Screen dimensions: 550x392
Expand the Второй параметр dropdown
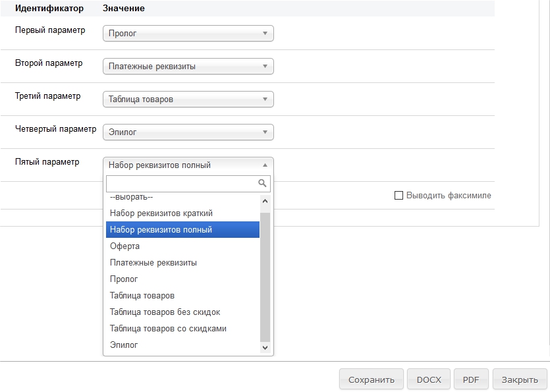pyautogui.click(x=188, y=67)
